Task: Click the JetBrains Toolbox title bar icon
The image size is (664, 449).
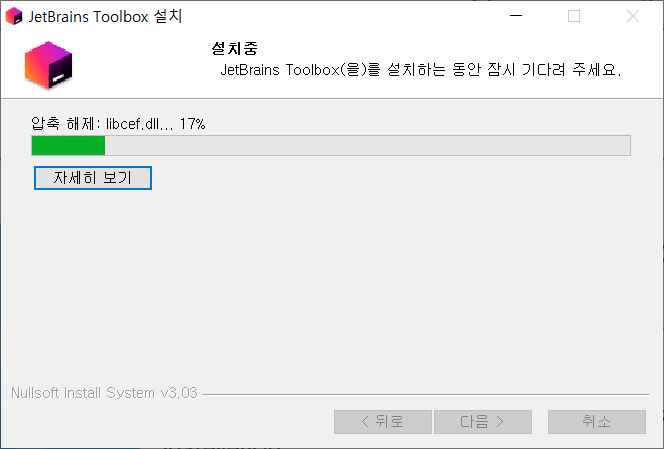Action: coord(14,17)
